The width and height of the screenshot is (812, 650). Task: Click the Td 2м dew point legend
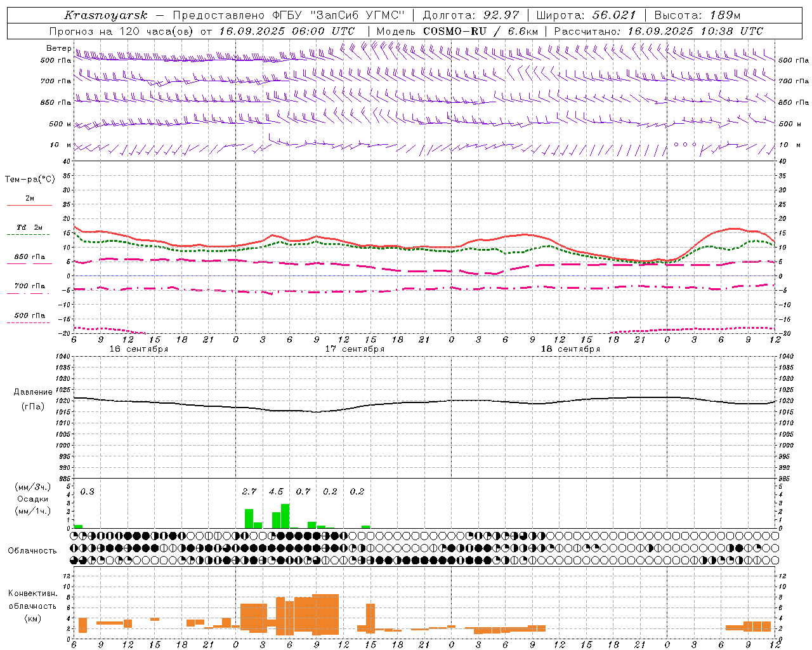point(29,227)
